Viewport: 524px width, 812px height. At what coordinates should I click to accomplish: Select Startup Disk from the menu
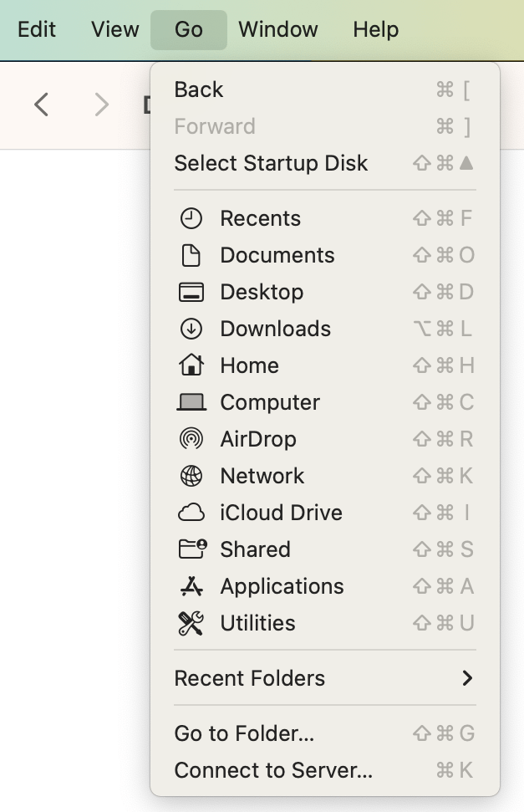271,163
